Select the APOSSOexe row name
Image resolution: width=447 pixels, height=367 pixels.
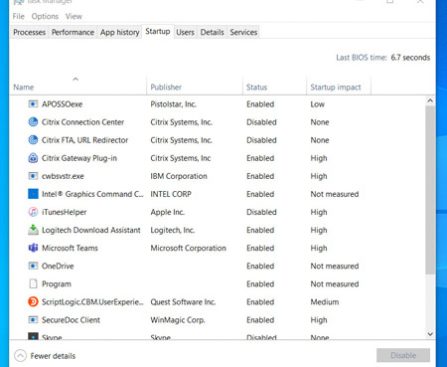pos(62,104)
